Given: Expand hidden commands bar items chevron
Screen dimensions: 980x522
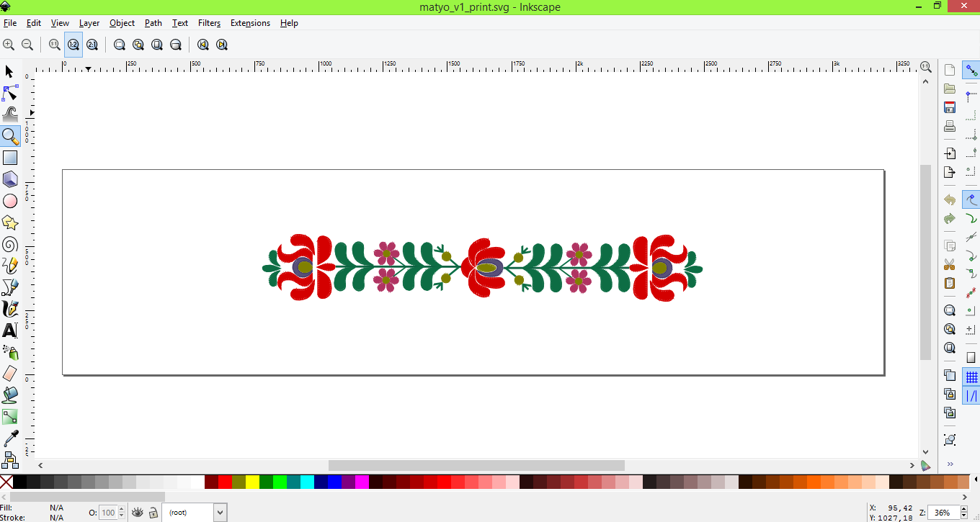Looking at the screenshot, I should click(x=950, y=464).
